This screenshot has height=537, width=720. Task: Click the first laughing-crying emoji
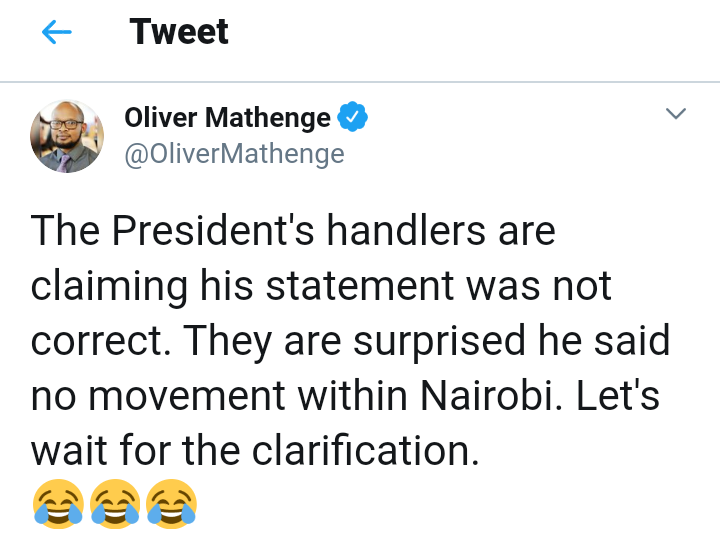coord(57,503)
